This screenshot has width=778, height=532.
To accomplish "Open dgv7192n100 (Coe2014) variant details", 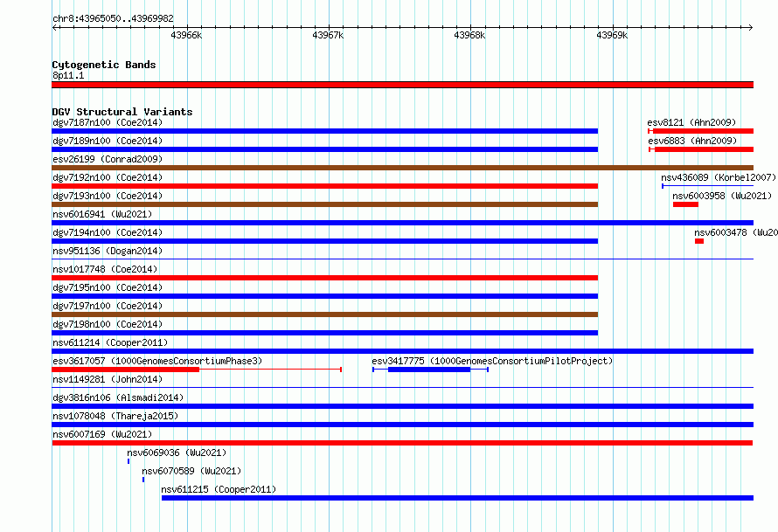I will tap(108, 177).
